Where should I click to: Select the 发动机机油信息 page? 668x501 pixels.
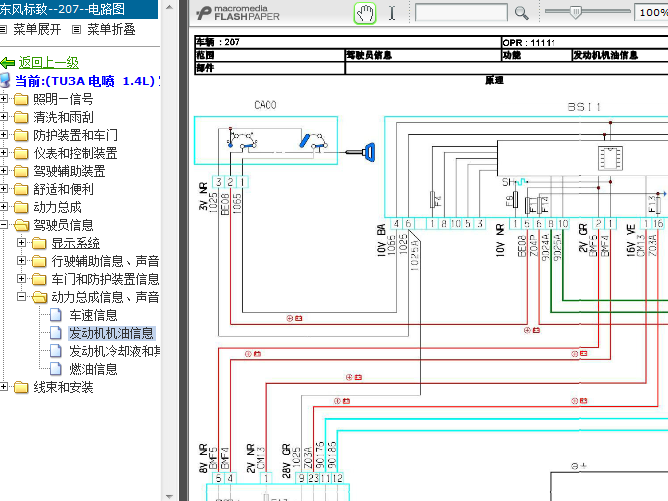(x=111, y=333)
